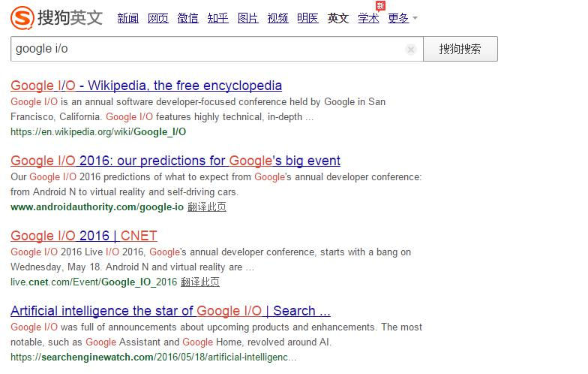588x374 pixels.
Task: Click 翻译此页 next to the live.cnet.com URL
Action: pos(201,282)
